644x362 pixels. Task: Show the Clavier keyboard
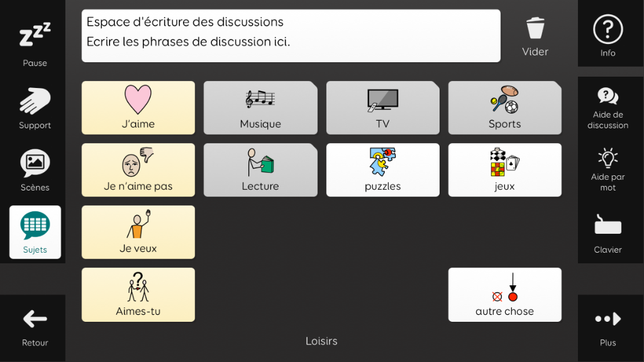(608, 233)
